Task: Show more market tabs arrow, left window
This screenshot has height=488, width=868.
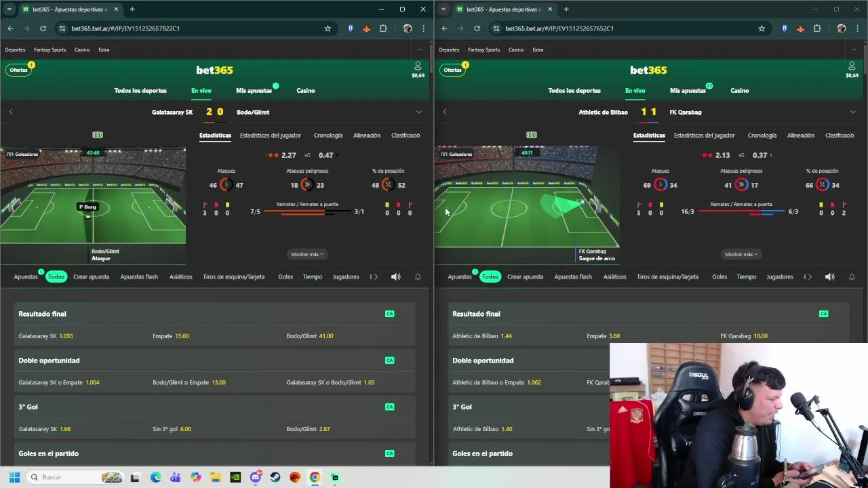Action: point(376,277)
